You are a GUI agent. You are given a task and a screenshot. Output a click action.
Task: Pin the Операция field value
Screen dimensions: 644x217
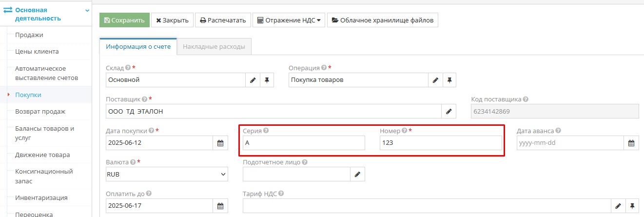(x=449, y=80)
